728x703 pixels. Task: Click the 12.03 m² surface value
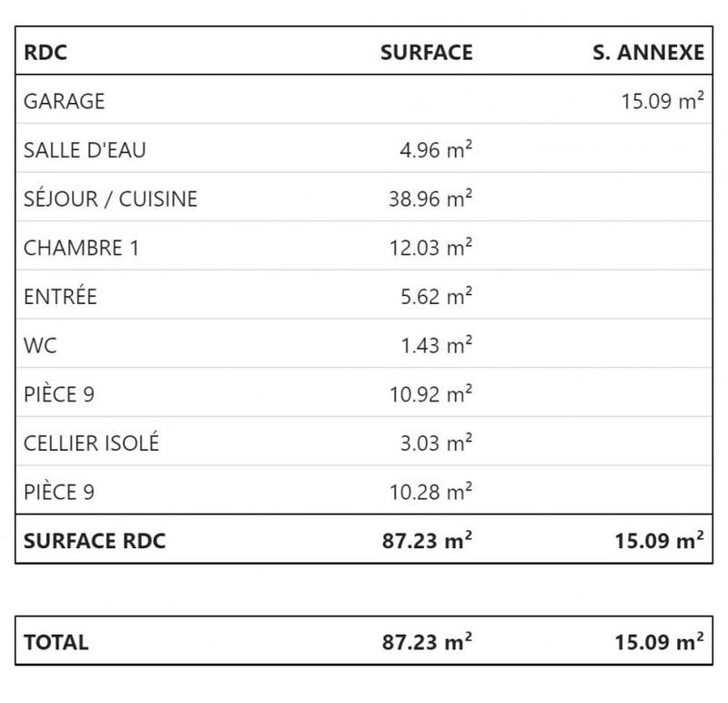click(x=430, y=248)
